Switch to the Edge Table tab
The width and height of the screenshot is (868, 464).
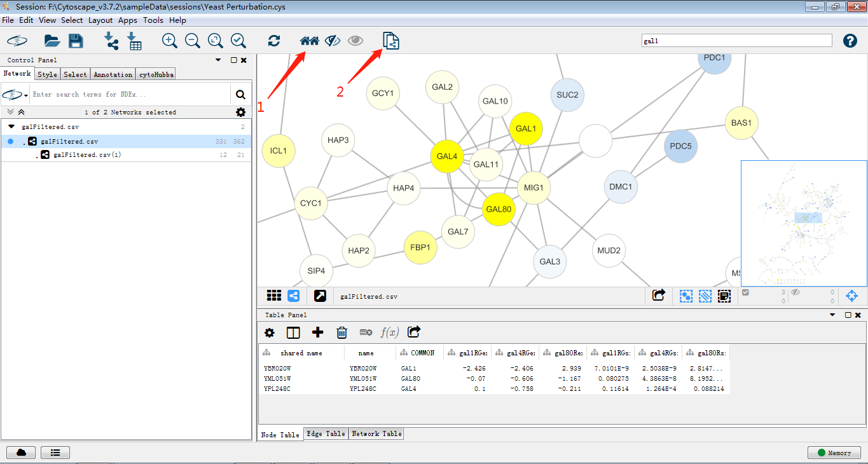tap(326, 433)
